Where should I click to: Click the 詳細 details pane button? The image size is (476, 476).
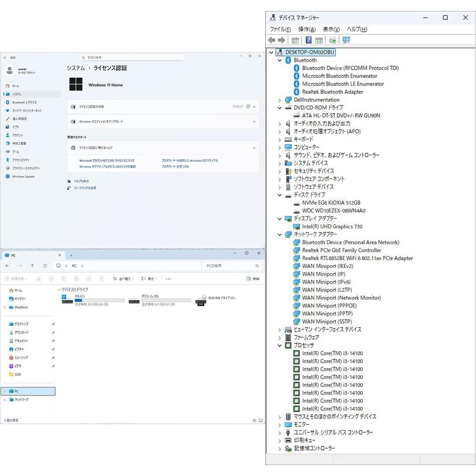[x=253, y=279]
